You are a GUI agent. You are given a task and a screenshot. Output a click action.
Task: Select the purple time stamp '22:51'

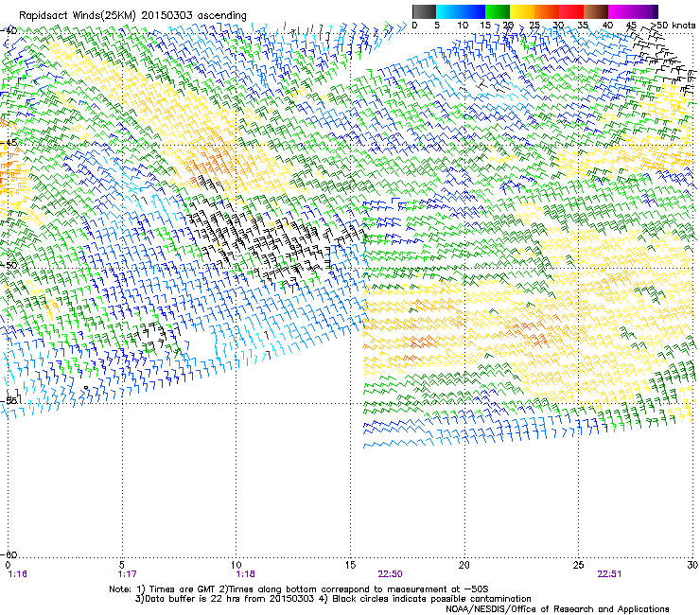point(610,574)
